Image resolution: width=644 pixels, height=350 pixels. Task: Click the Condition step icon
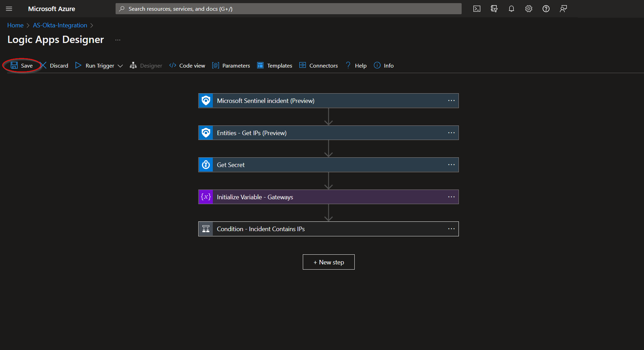click(x=206, y=229)
